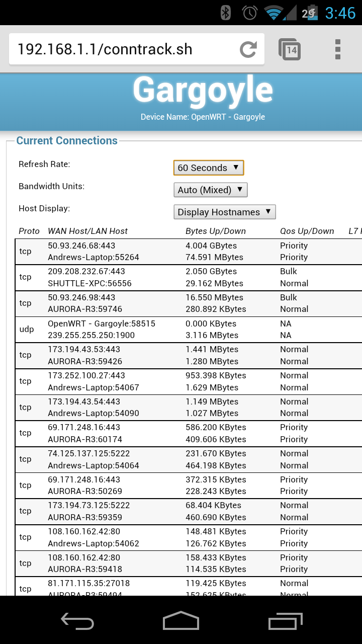Select host 173.194.43.53:443
The height and width of the screenshot is (644, 362).
84,349
